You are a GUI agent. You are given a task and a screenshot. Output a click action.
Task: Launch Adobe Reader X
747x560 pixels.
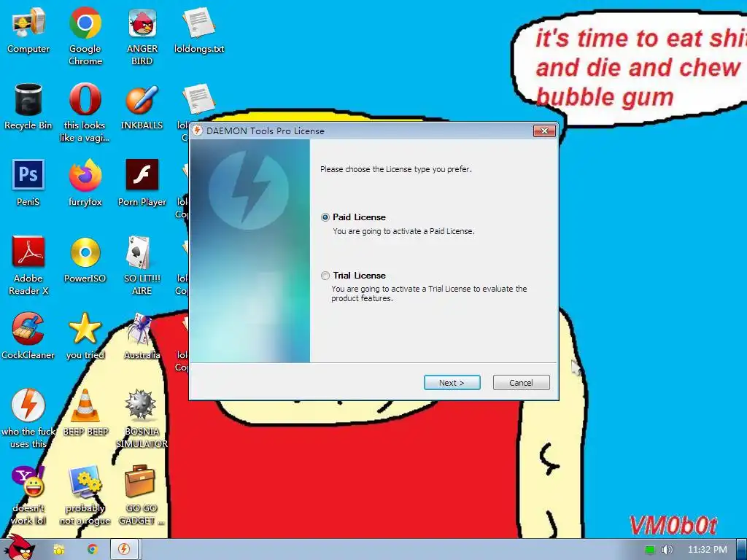(28, 252)
